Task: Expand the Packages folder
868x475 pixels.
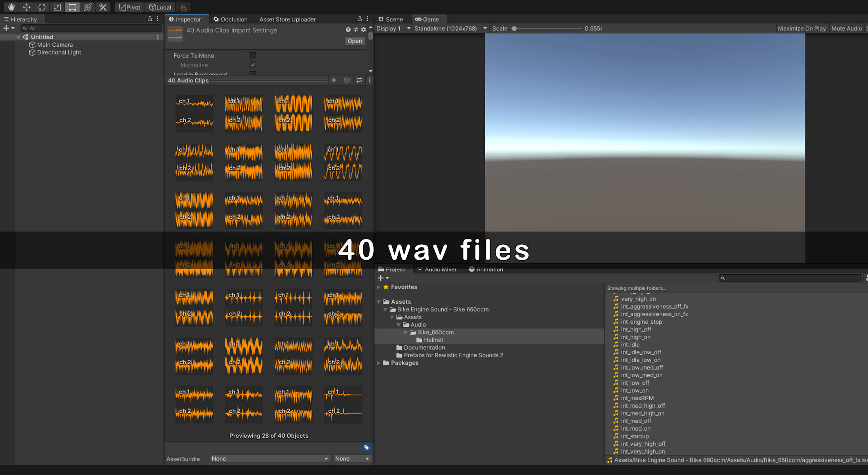Action: (379, 363)
